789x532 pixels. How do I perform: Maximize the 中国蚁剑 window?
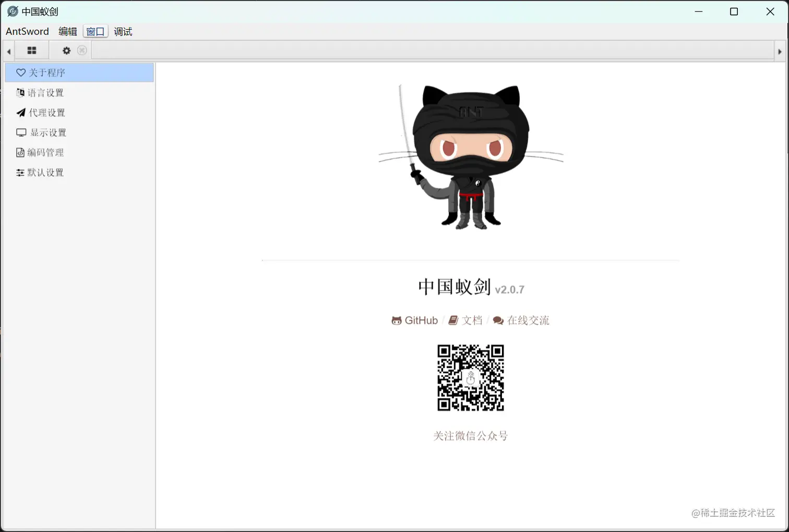point(734,11)
